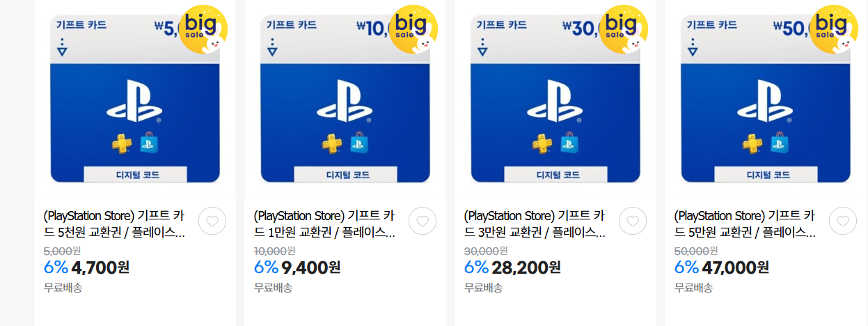Open the 기프트 카드 5만원 교환권 title link
The height and width of the screenshot is (326, 868).
click(745, 224)
